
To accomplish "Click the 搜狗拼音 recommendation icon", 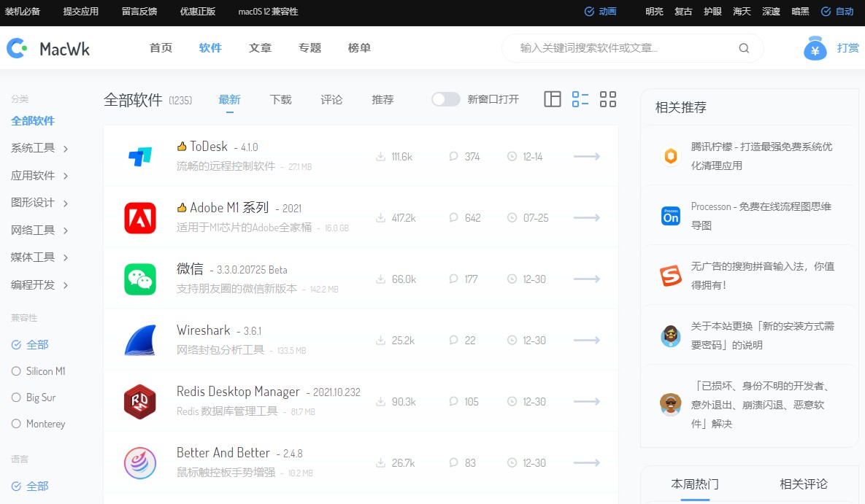I will tap(671, 276).
